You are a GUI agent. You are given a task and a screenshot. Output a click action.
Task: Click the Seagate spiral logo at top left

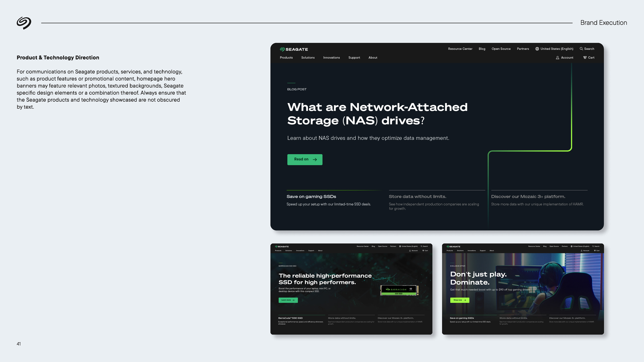(x=24, y=23)
